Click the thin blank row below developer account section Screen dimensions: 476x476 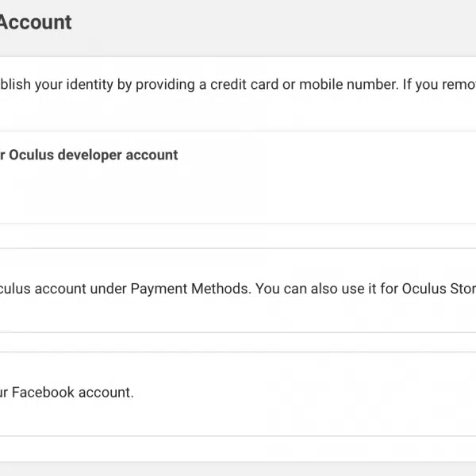point(238,236)
